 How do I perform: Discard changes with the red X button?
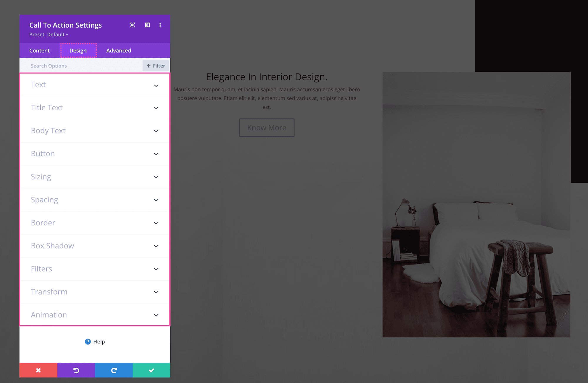point(38,370)
